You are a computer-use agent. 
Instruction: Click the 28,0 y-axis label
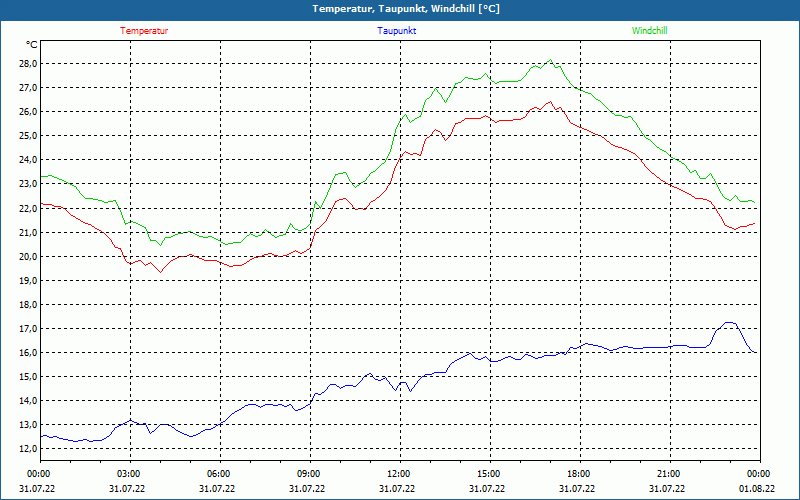(28, 64)
